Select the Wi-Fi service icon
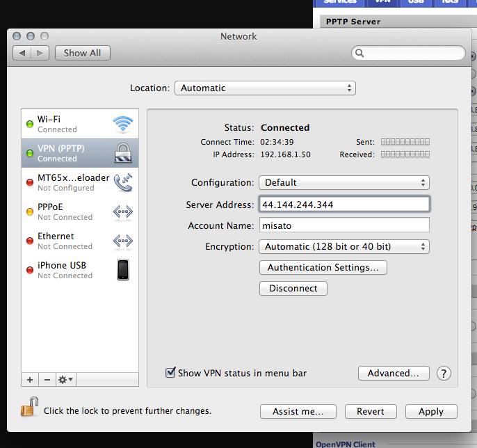Image resolution: width=477 pixels, height=448 pixels. point(123,124)
